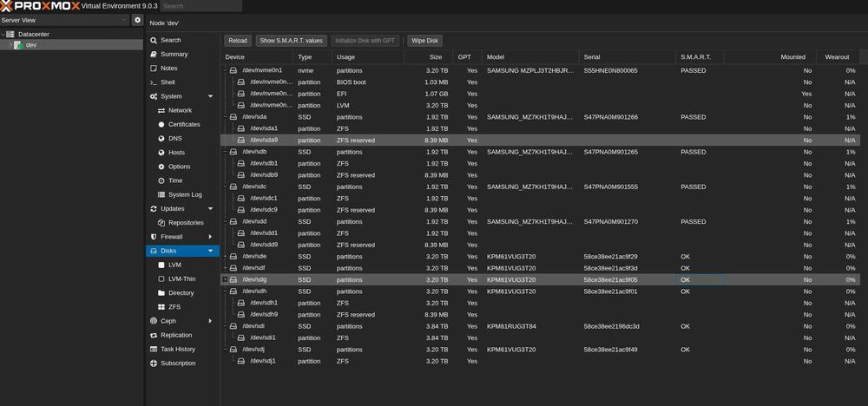Open LVM-Thin menu item
The width and height of the screenshot is (868, 406).
182,279
